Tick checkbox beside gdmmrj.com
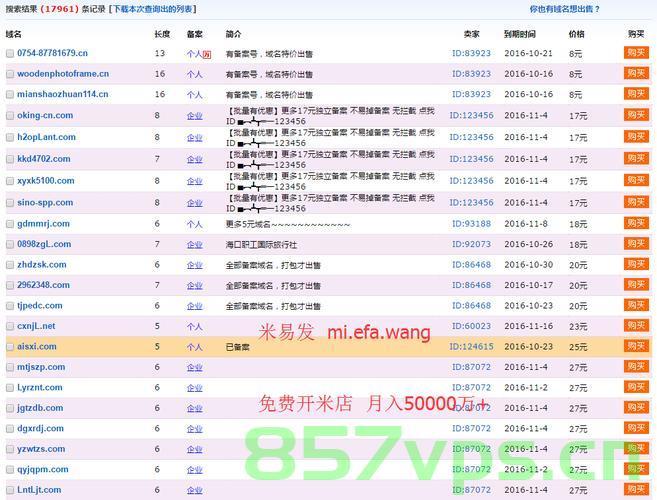657x500 pixels. pos(10,224)
